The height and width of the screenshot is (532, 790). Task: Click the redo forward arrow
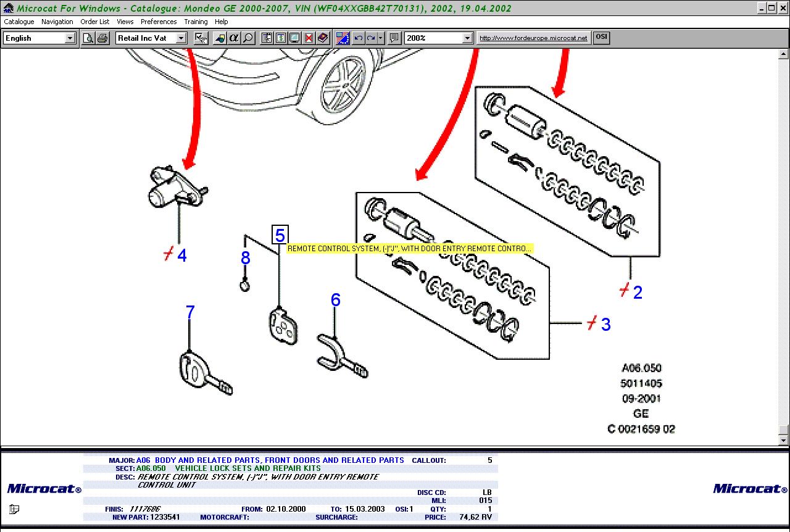pyautogui.click(x=371, y=38)
